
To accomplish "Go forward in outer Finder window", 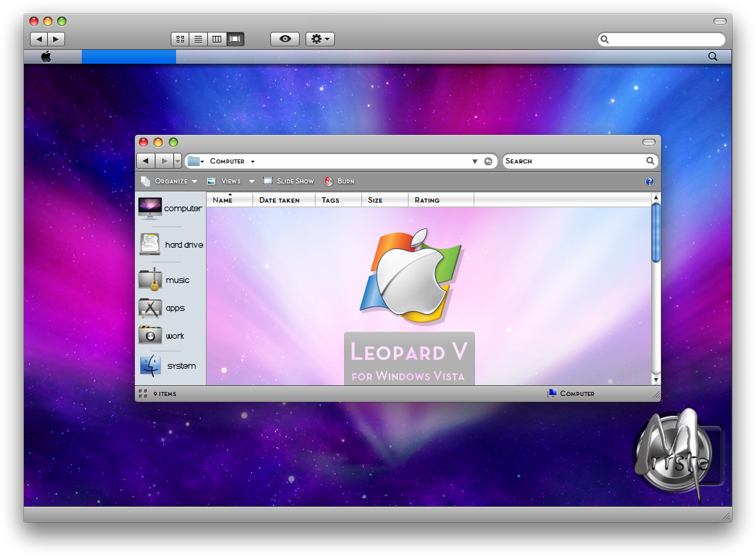I will click(56, 39).
